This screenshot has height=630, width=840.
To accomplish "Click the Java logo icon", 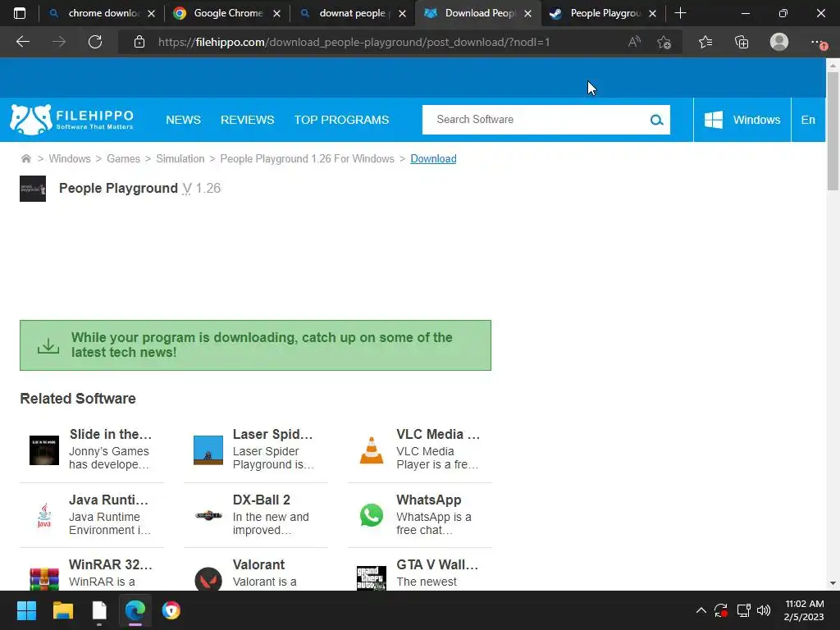I will tap(44, 515).
